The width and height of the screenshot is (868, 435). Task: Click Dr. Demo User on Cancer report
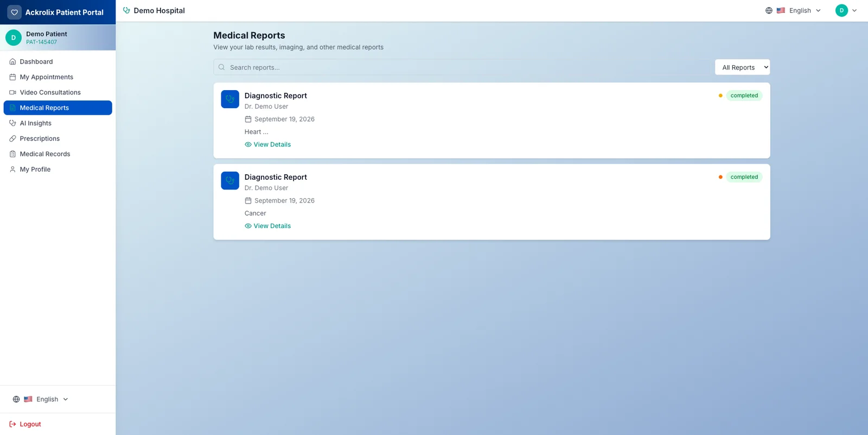tap(266, 188)
